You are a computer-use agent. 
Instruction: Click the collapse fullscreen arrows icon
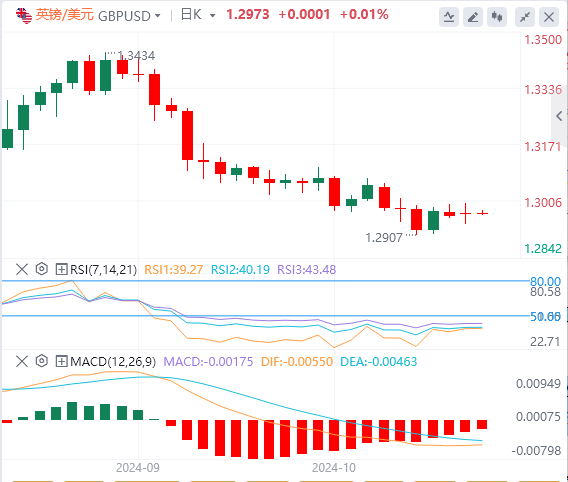525,17
